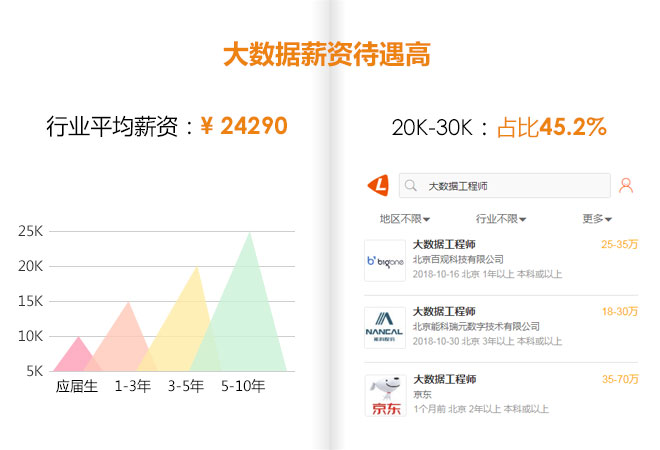Open the bigone company logo
The height and width of the screenshot is (450, 660).
click(x=385, y=260)
